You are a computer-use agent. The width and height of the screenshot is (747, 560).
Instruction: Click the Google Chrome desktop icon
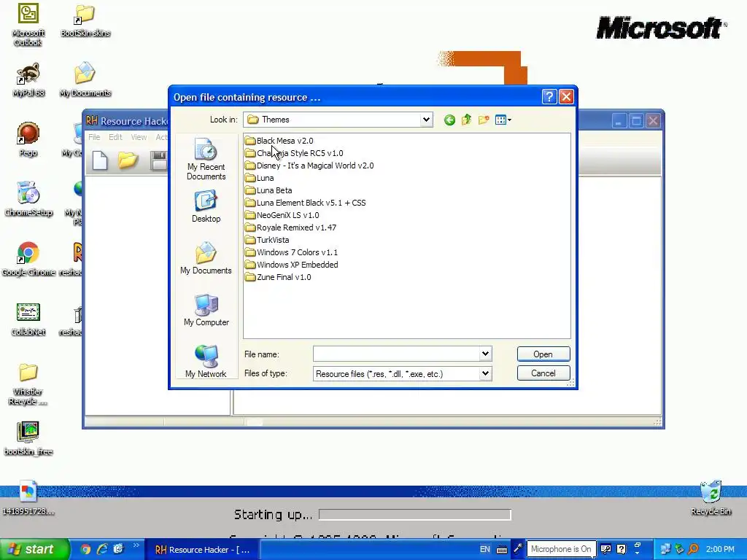click(28, 259)
